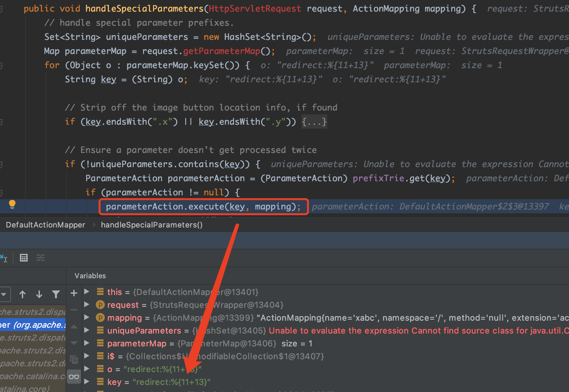Click the icon beside i$ variable

pos(100,356)
